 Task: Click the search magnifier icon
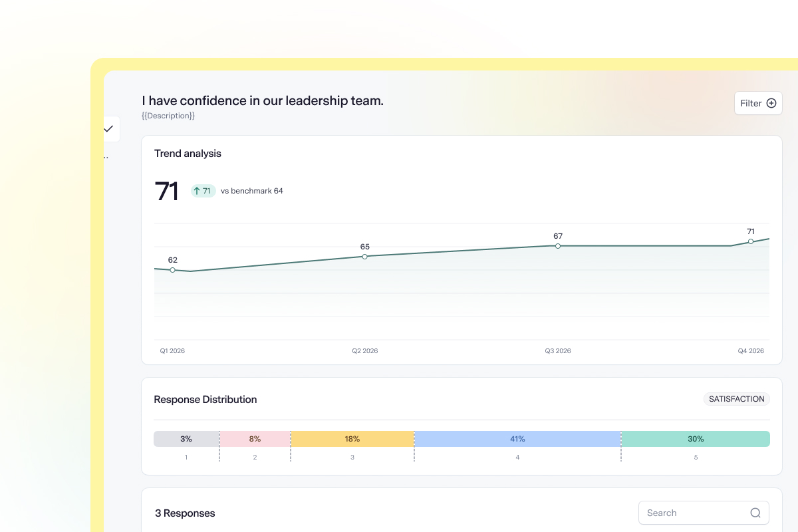(x=755, y=513)
